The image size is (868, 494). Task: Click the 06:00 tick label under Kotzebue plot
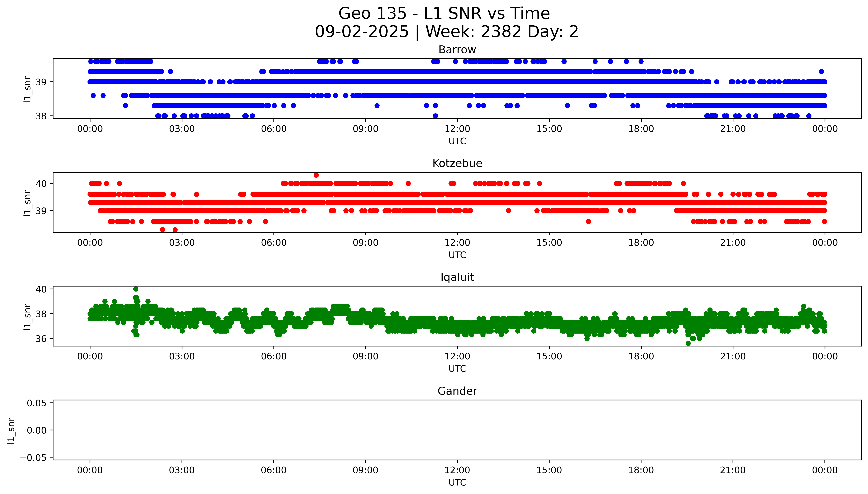pos(274,243)
